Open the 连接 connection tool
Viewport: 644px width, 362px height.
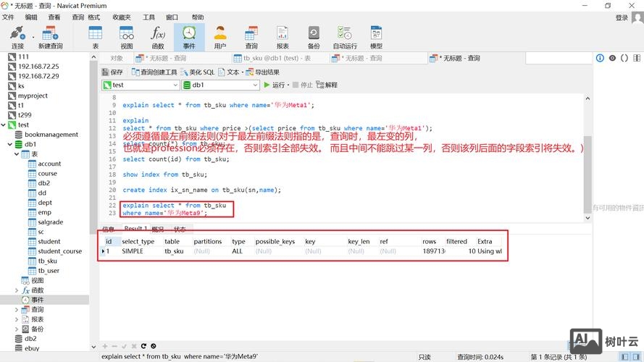[x=17, y=38]
